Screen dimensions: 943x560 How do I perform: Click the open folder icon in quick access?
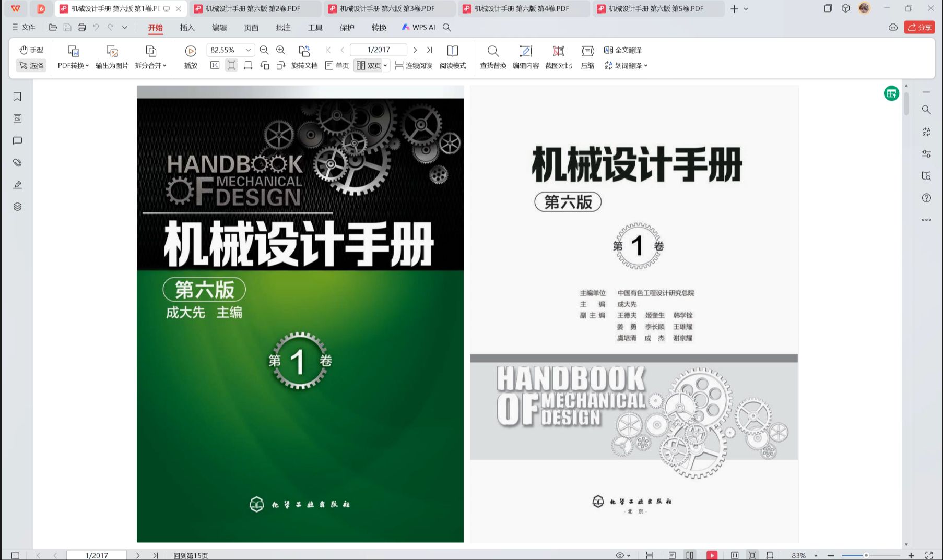tap(53, 27)
